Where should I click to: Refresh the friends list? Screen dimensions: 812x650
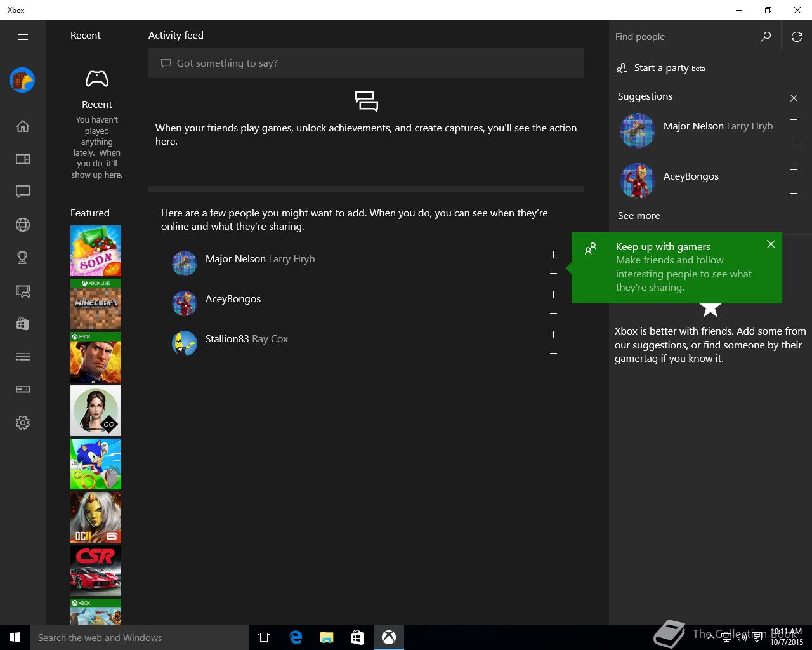[797, 37]
